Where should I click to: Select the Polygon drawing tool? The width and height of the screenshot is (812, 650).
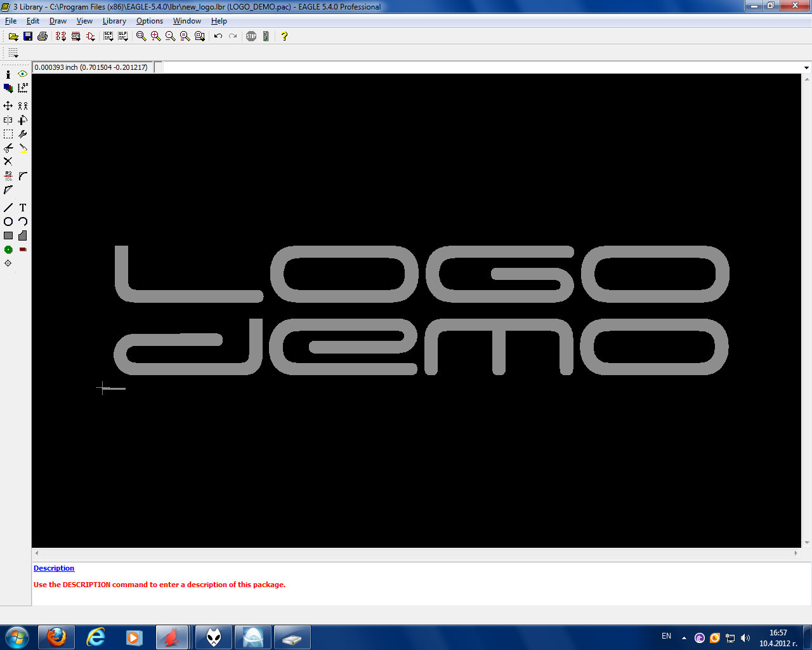click(22, 235)
